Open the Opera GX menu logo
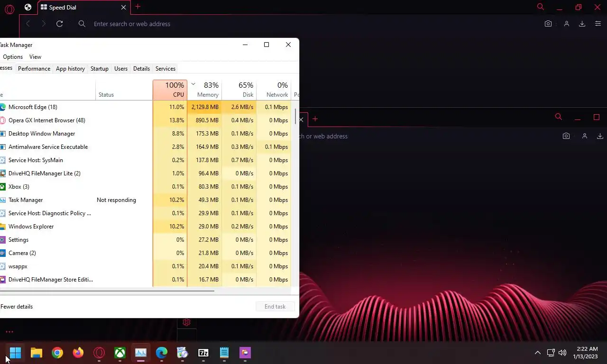The height and width of the screenshot is (364, 607). click(x=9, y=9)
